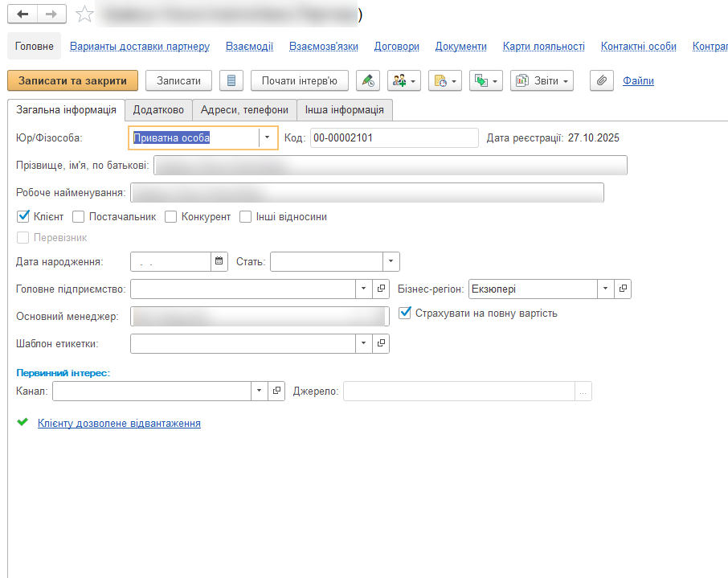Add this card to favorites with the star
This screenshot has width=728, height=578.
(84, 14)
